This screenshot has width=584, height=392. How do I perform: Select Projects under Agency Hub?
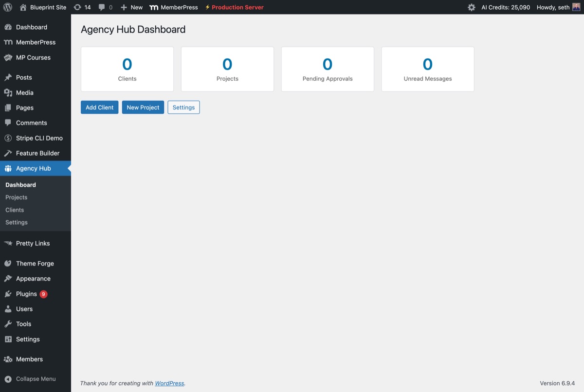tap(16, 197)
